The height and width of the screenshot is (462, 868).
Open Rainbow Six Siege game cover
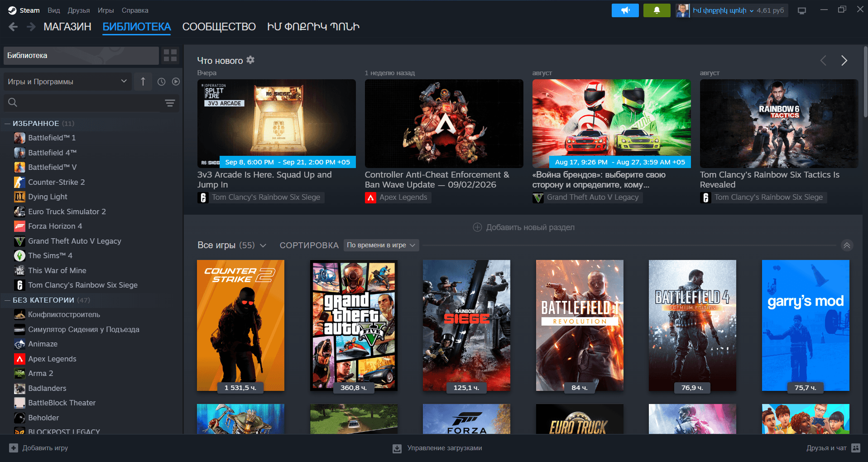pyautogui.click(x=466, y=325)
